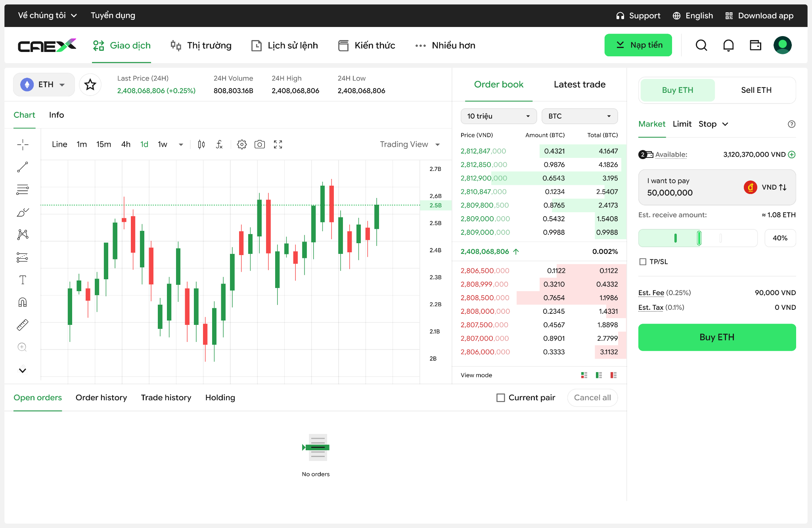This screenshot has width=812, height=528.
Task: Open Lịch sử lệnh navigation item
Action: coord(284,46)
